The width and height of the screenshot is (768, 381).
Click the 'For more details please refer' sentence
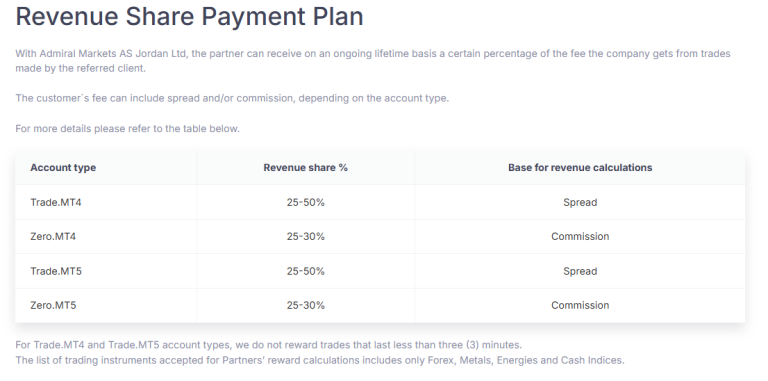coord(127,129)
